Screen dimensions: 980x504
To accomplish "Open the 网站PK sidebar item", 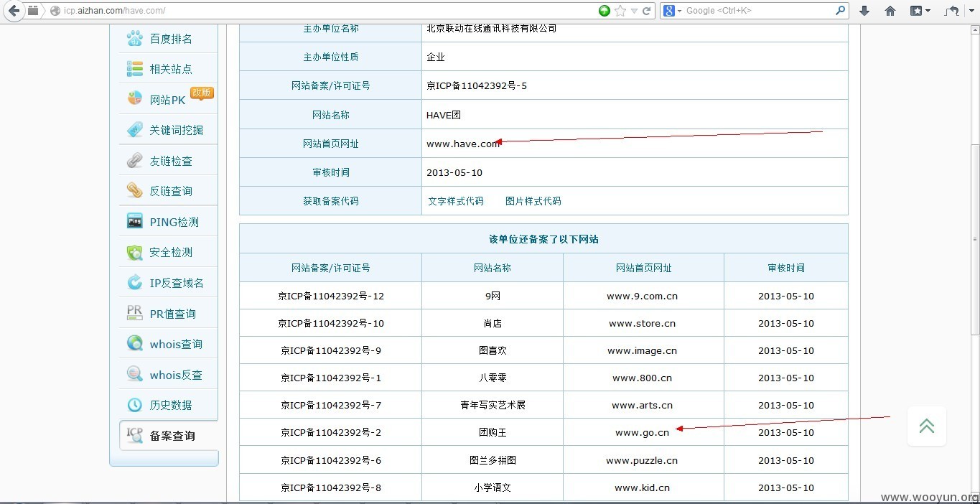I will (168, 100).
